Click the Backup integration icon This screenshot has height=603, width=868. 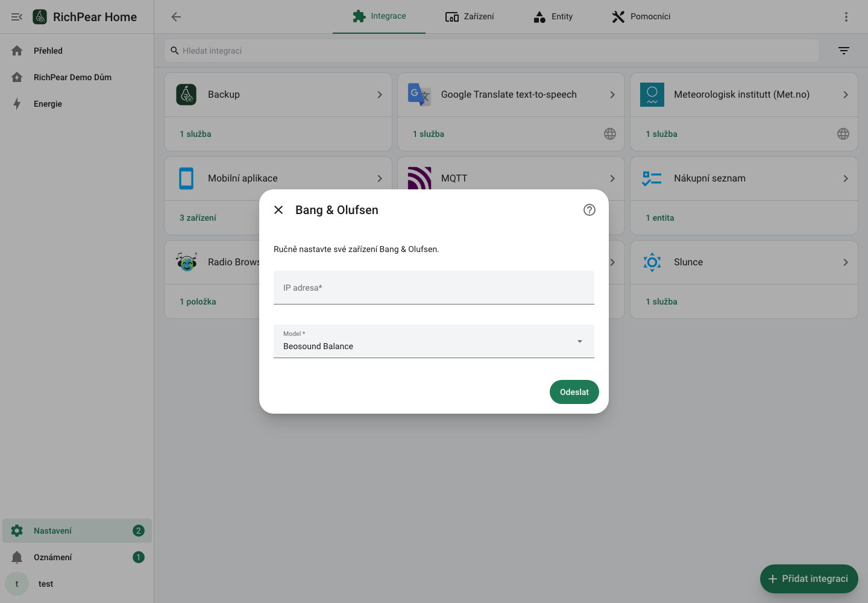tap(186, 95)
